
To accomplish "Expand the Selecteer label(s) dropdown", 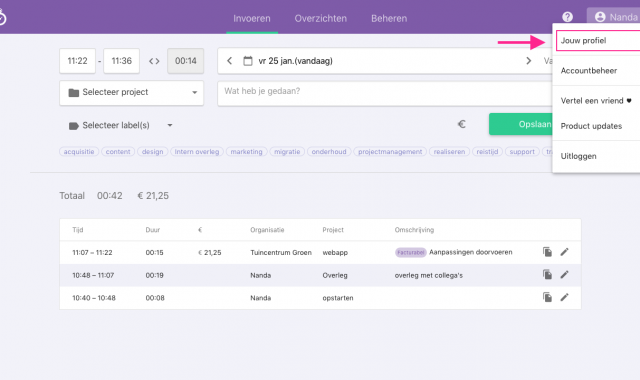I will (x=120, y=125).
